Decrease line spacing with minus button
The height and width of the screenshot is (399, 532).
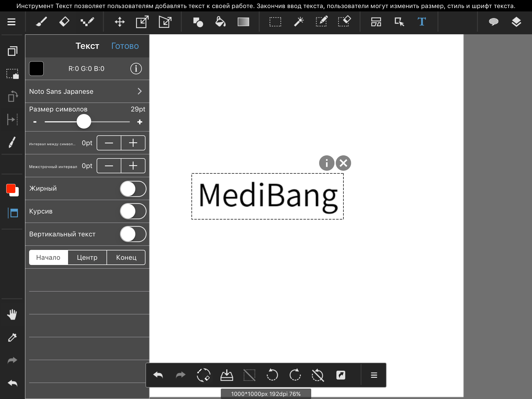pyautogui.click(x=109, y=166)
